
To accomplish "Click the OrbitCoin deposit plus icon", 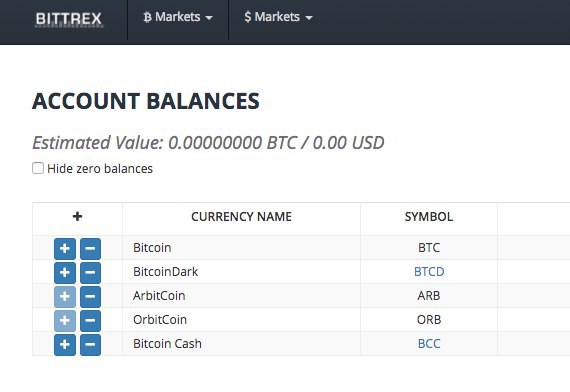I will 65,321.
